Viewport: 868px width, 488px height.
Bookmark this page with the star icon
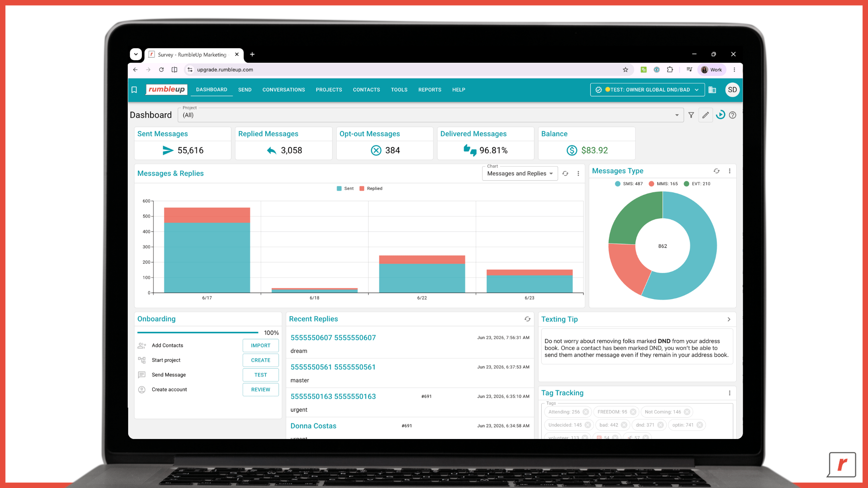(626, 70)
